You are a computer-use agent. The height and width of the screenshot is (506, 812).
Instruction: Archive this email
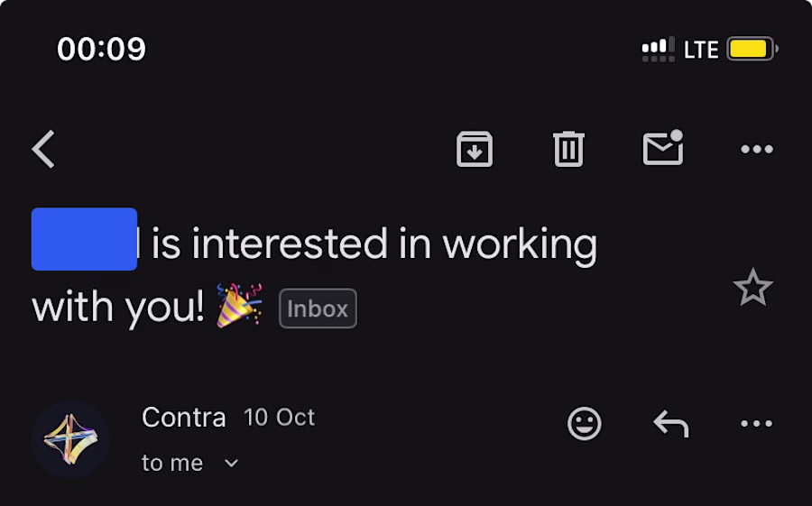(475, 149)
